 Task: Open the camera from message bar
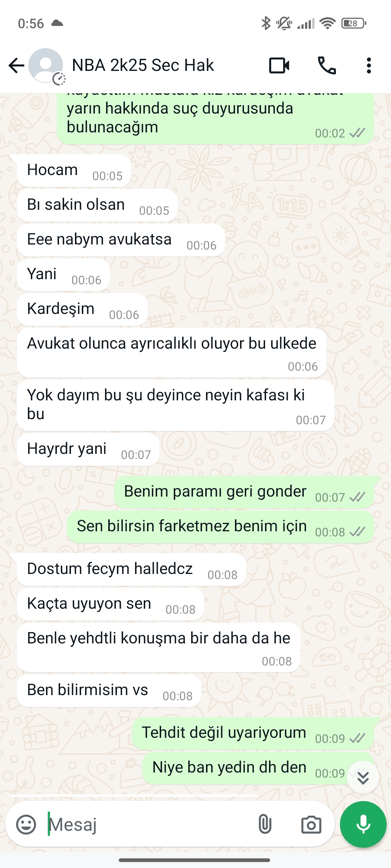pyautogui.click(x=311, y=825)
